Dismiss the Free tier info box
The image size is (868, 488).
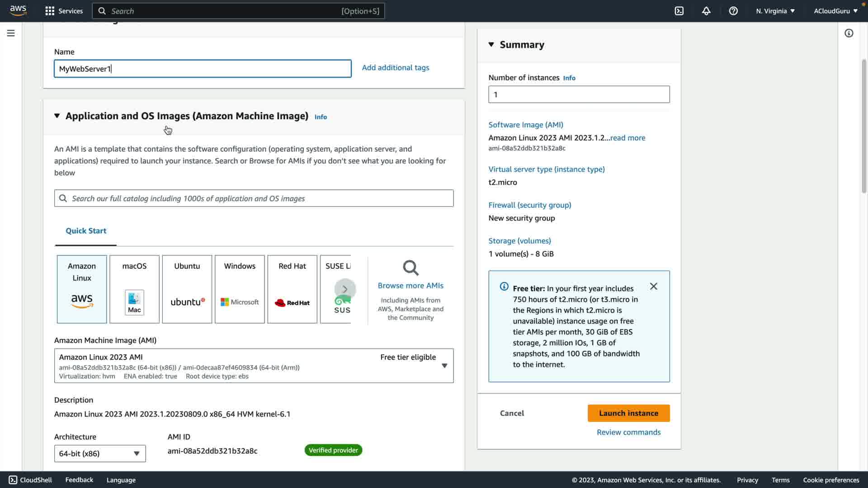[x=653, y=286]
